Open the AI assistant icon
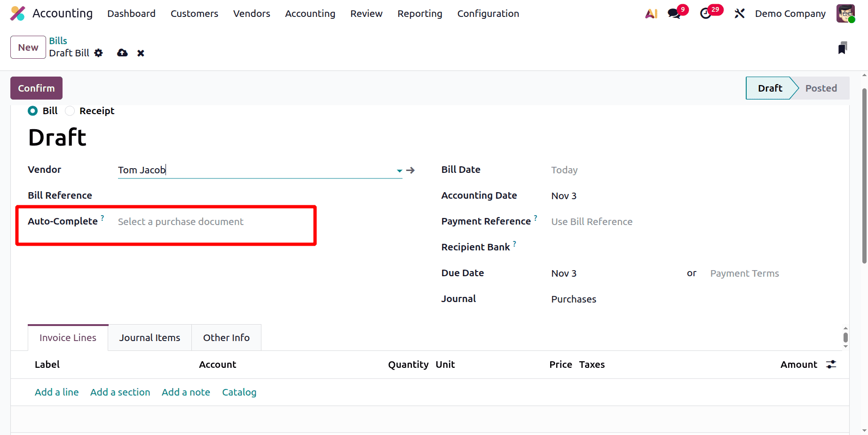The width and height of the screenshot is (868, 435). point(651,14)
